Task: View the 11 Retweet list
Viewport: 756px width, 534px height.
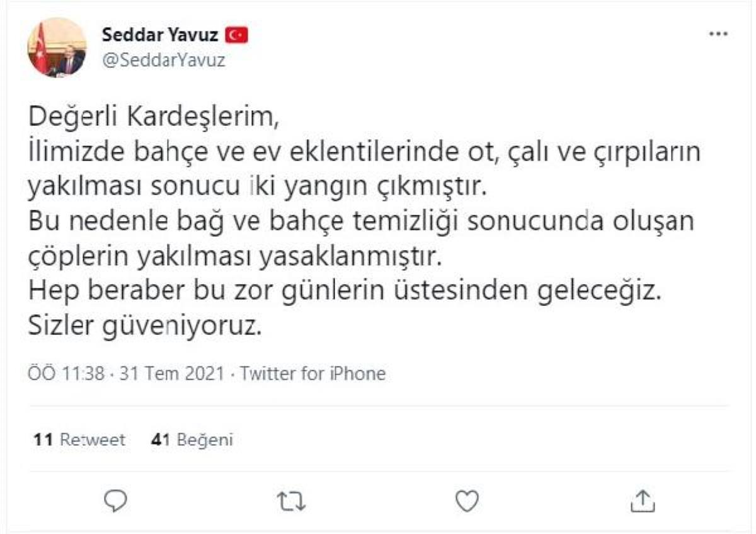Action: coord(79,440)
